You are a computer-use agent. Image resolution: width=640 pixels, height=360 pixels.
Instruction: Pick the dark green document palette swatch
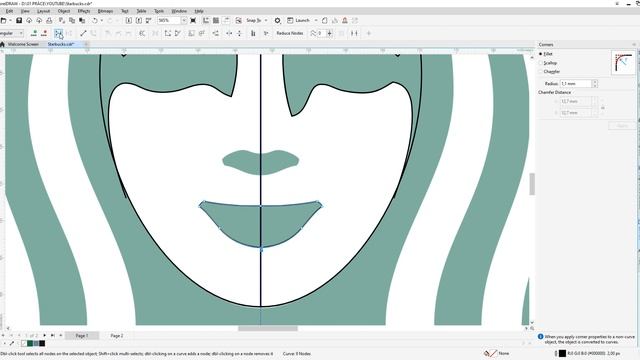click(x=30, y=343)
